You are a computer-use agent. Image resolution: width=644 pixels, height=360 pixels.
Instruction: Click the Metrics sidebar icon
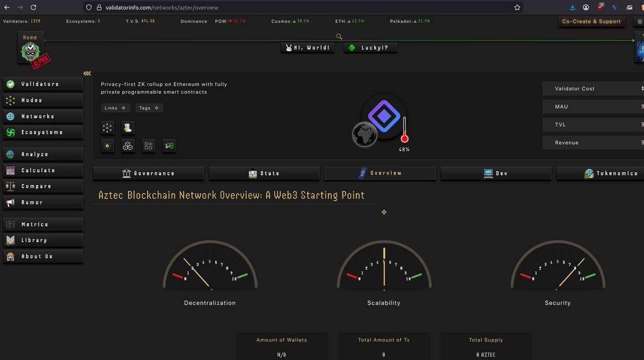tap(10, 225)
